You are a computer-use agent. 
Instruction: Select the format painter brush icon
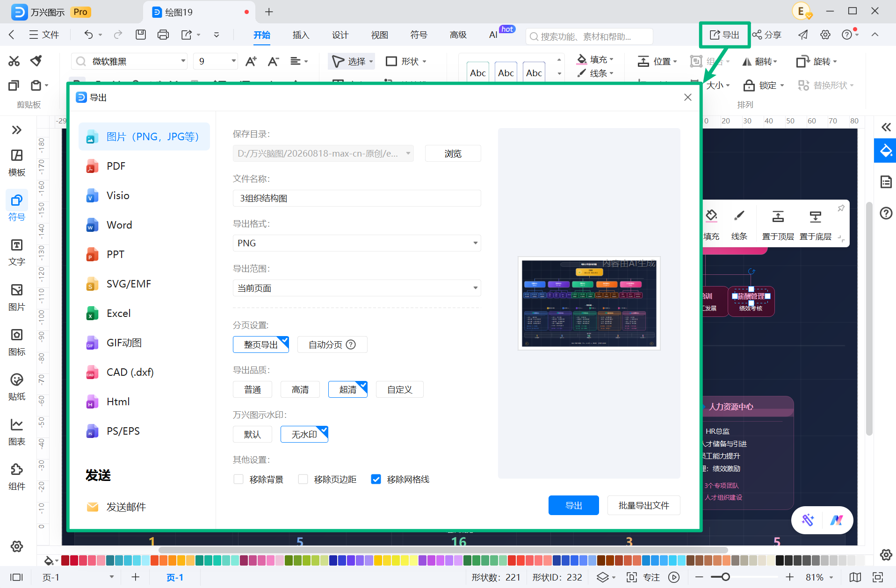click(36, 61)
